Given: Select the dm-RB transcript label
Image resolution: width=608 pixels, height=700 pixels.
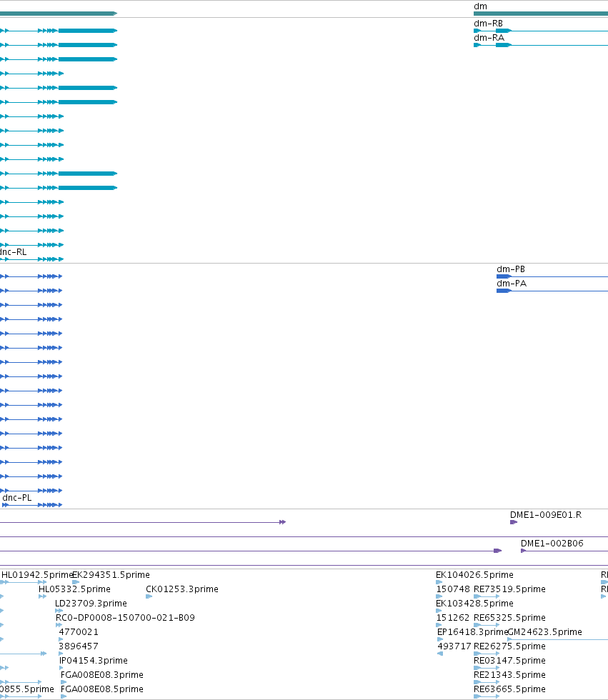Looking at the screenshot, I should pos(488,23).
